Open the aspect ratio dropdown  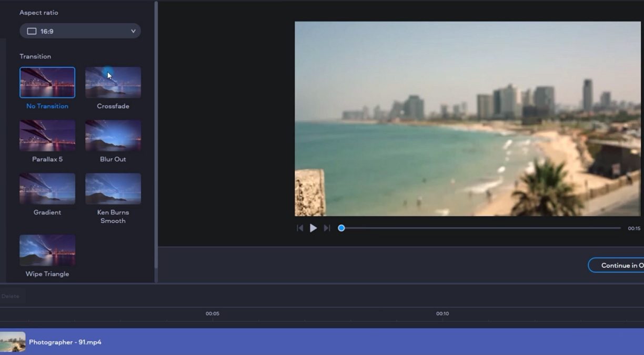coord(80,31)
